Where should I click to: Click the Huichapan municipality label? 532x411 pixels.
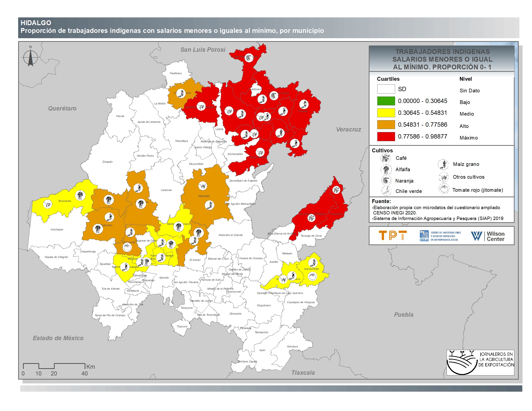pos(57,229)
